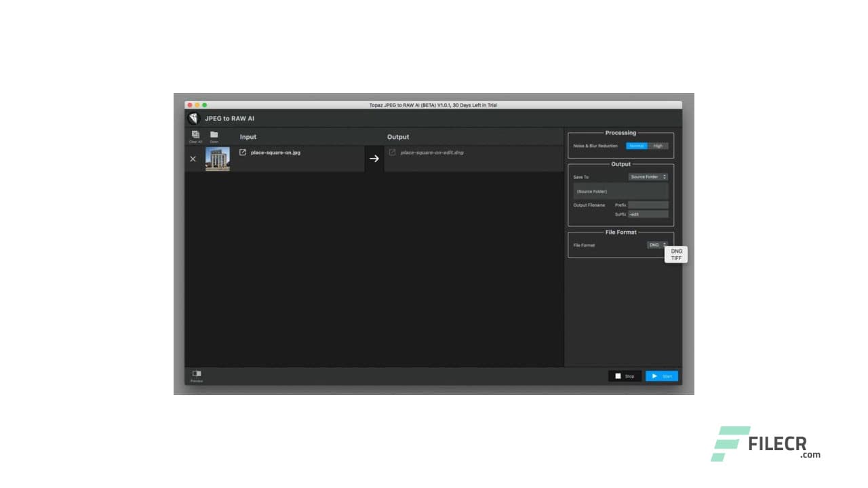Click the arrow between input and output
This screenshot has width=868, height=488.
(374, 159)
